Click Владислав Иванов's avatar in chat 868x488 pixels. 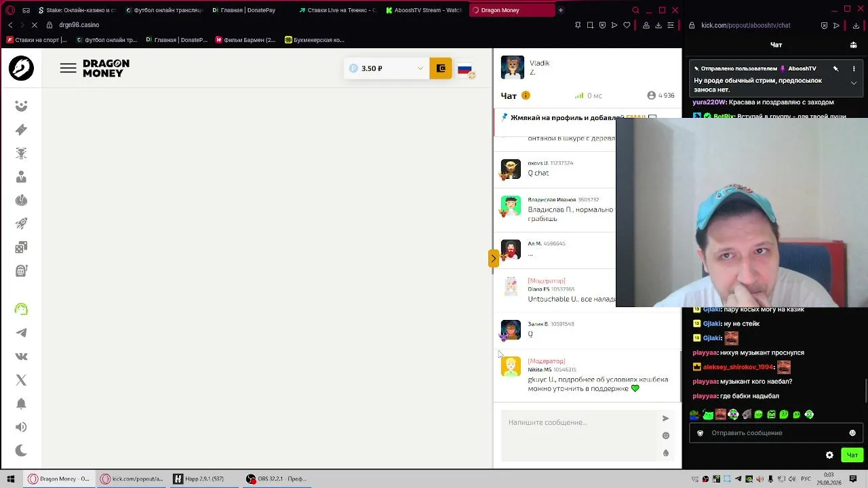pyautogui.click(x=511, y=205)
